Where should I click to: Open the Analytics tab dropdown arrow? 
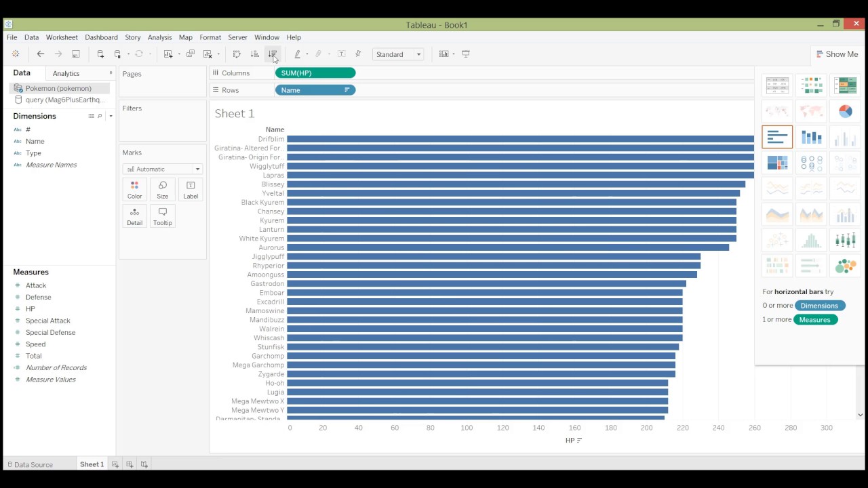tap(111, 73)
